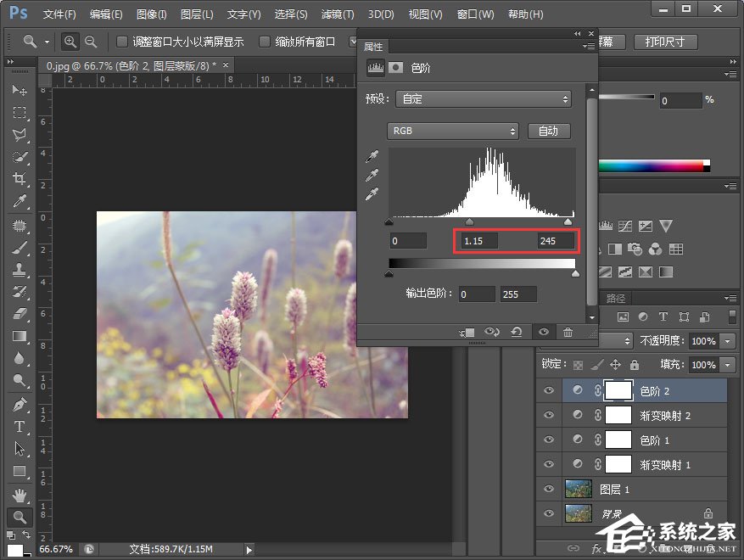Viewport: 744px width, 560px height.
Task: Open the 图像(I) menu
Action: click(x=152, y=14)
